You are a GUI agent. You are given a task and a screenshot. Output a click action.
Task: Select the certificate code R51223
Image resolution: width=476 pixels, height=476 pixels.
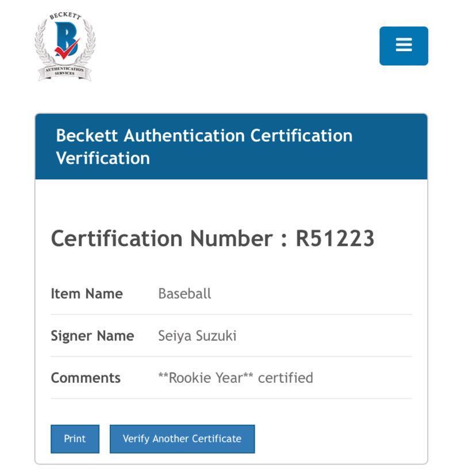click(x=335, y=239)
